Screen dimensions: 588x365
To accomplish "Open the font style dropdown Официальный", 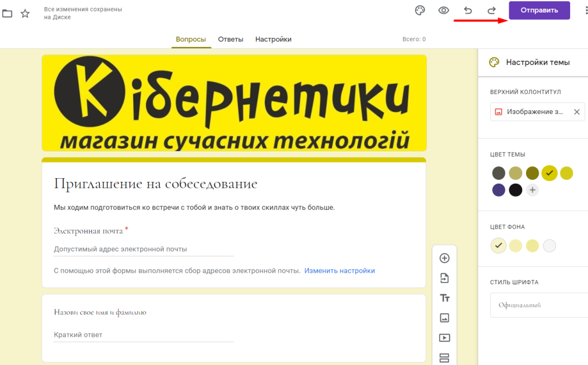I will 539,305.
